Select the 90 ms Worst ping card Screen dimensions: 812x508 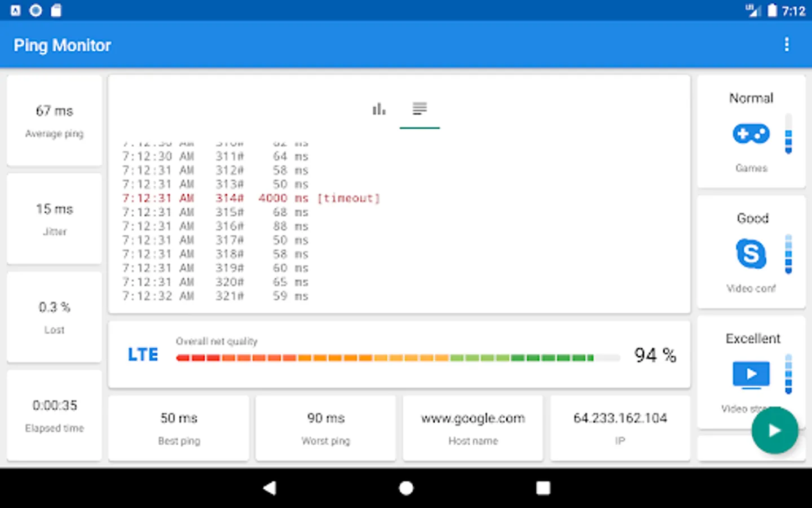pos(326,428)
